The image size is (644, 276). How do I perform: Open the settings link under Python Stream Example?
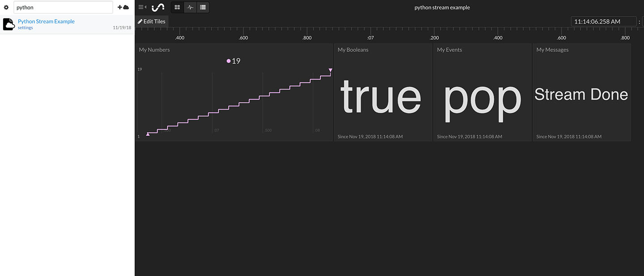point(25,28)
